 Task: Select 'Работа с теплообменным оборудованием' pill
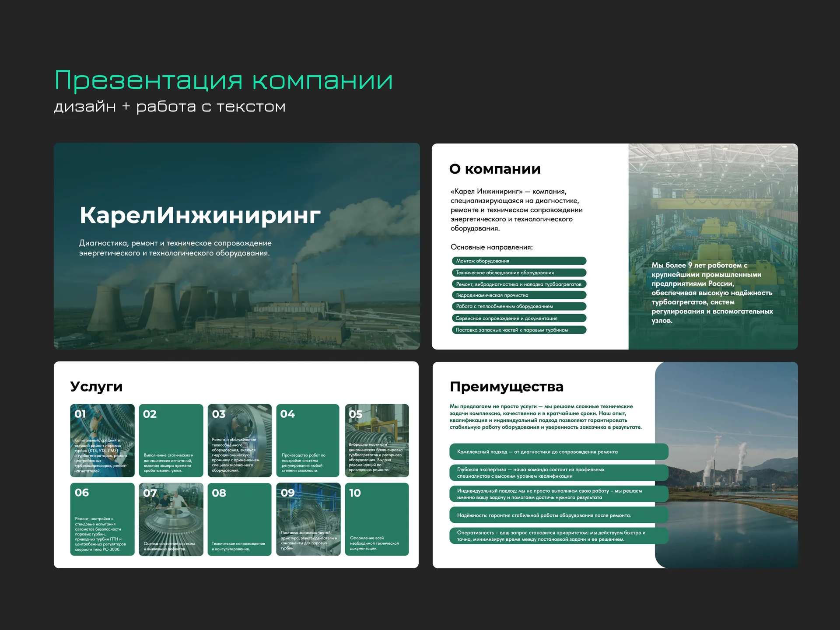(x=519, y=307)
